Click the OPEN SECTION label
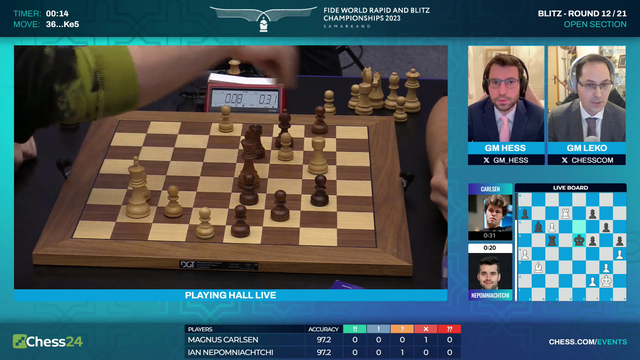Image resolution: width=640 pixels, height=360 pixels. pyautogui.click(x=595, y=24)
